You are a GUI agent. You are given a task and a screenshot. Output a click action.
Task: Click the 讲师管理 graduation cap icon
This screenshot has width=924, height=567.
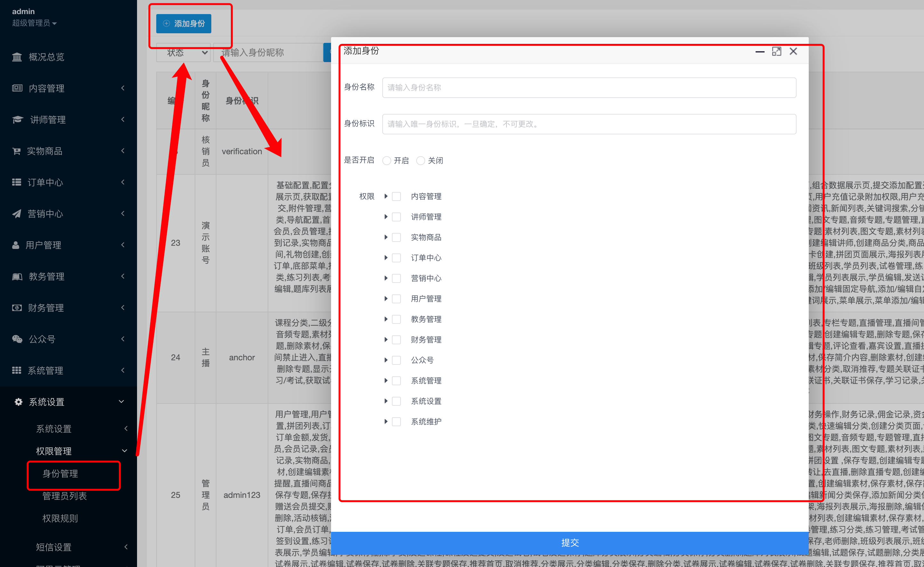18,120
